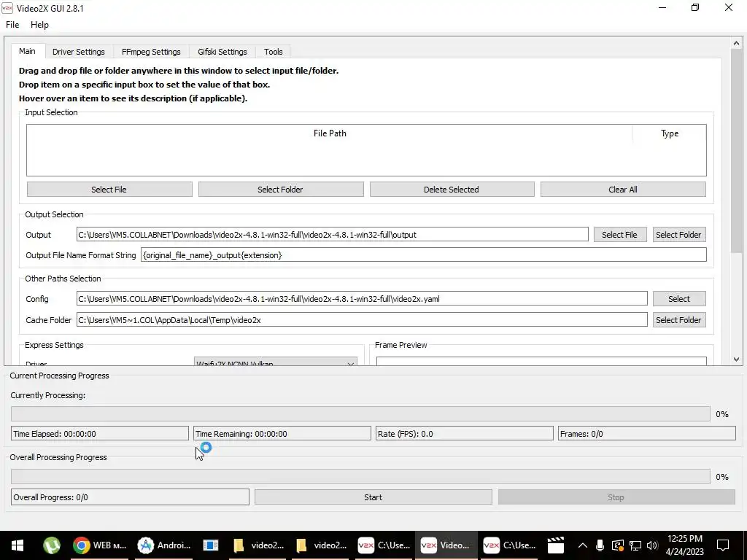Open the FFmpeg Settings tab

click(151, 52)
